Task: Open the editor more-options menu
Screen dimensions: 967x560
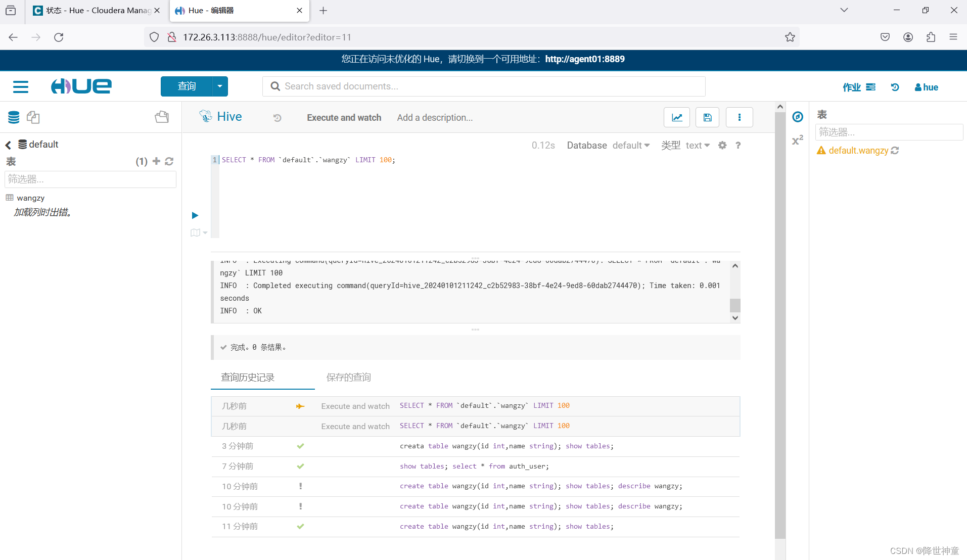Action: pyautogui.click(x=740, y=117)
